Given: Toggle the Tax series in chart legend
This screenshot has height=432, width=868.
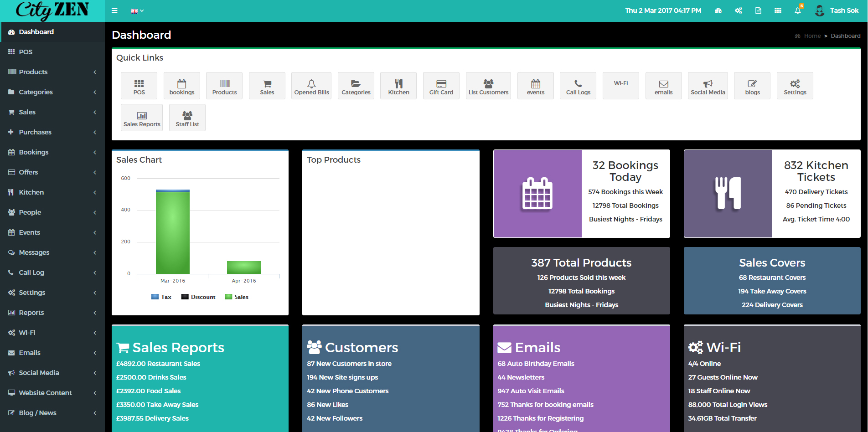Looking at the screenshot, I should pyautogui.click(x=161, y=297).
